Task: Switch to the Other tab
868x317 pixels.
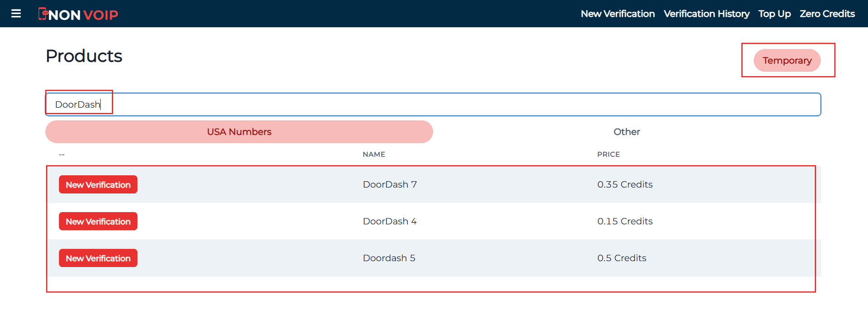Action: 627,132
